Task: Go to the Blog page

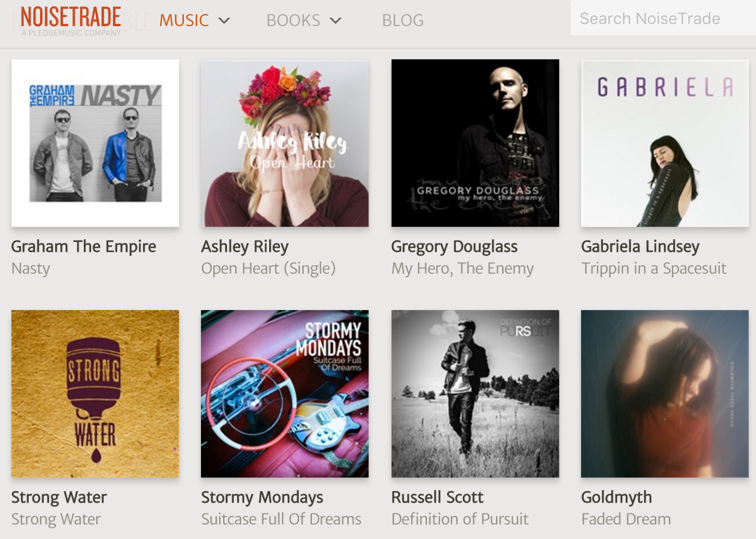Action: click(x=402, y=20)
